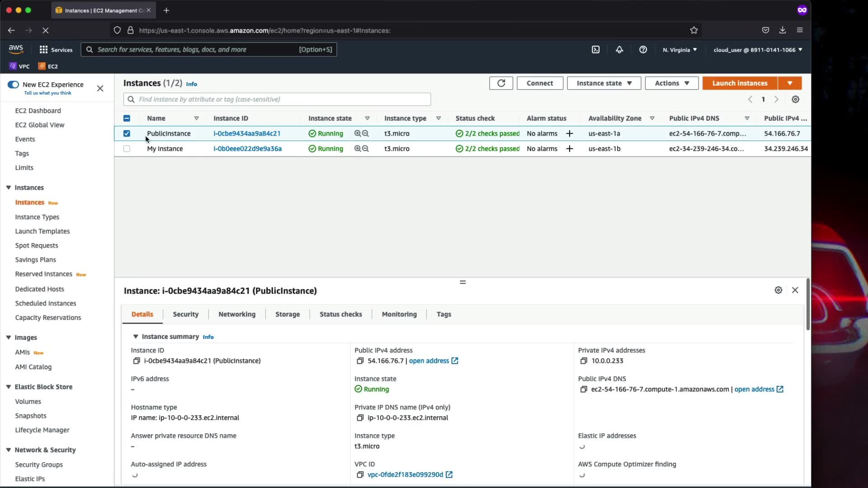Open the Instance state dropdown
This screenshot has width=868, height=488.
tap(604, 83)
